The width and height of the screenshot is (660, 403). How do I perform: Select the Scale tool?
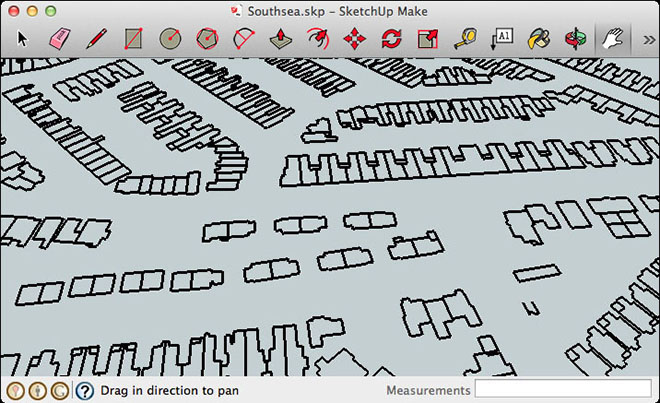pyautogui.click(x=429, y=39)
